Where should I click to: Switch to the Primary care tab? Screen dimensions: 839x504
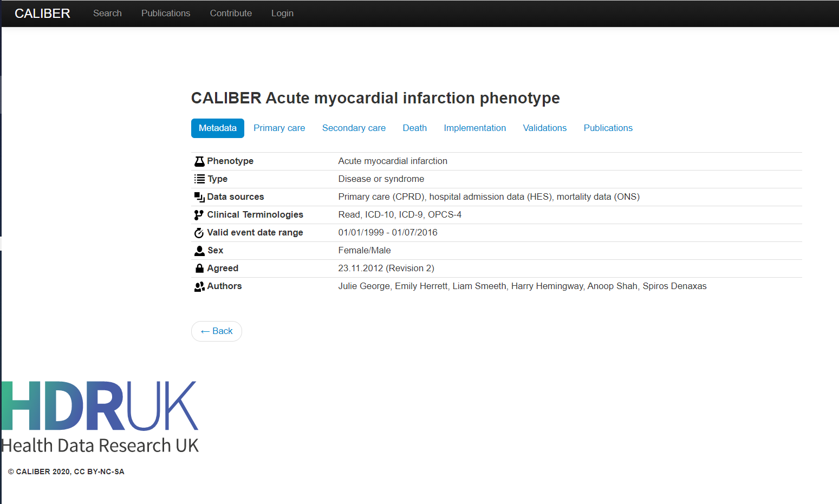tap(279, 128)
